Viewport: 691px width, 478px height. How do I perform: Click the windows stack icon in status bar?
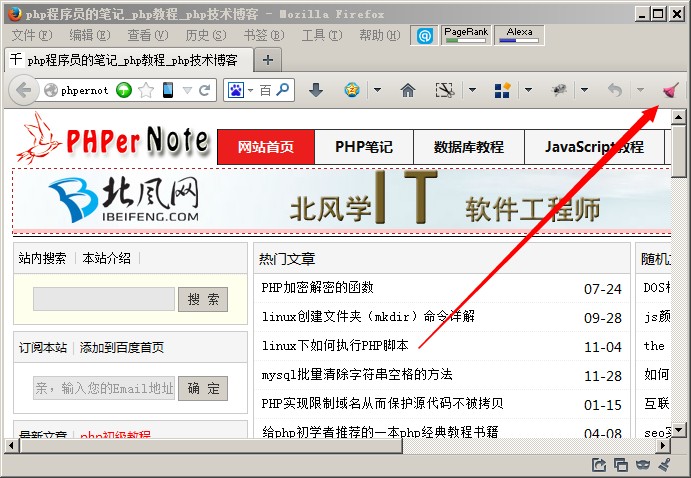(x=620, y=464)
